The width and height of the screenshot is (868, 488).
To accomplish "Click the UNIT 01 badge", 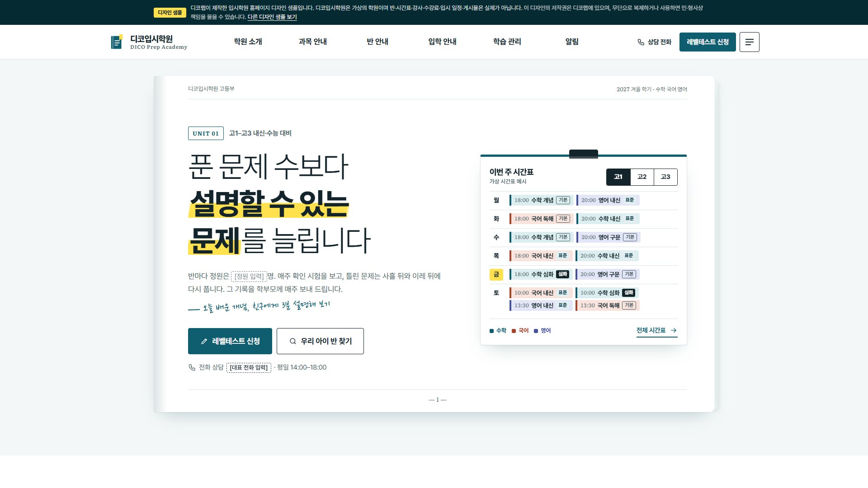I will pos(206,133).
